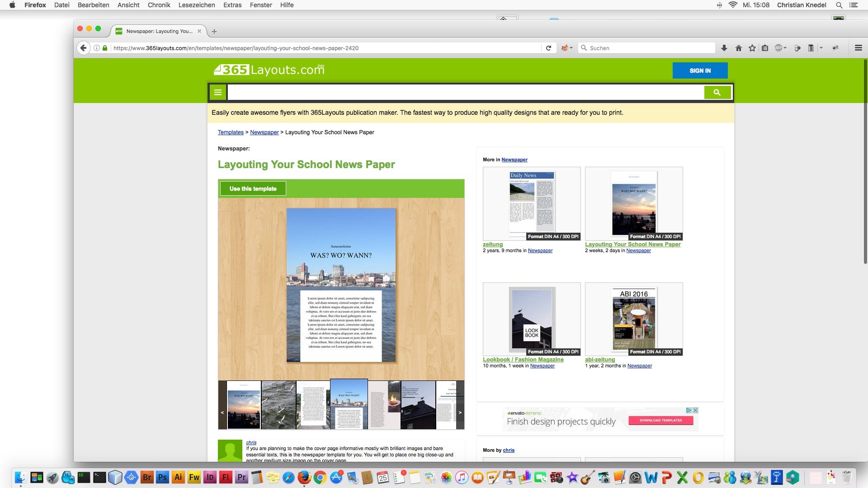
Task: Click the Newspaper breadcrumb link
Action: tap(264, 132)
